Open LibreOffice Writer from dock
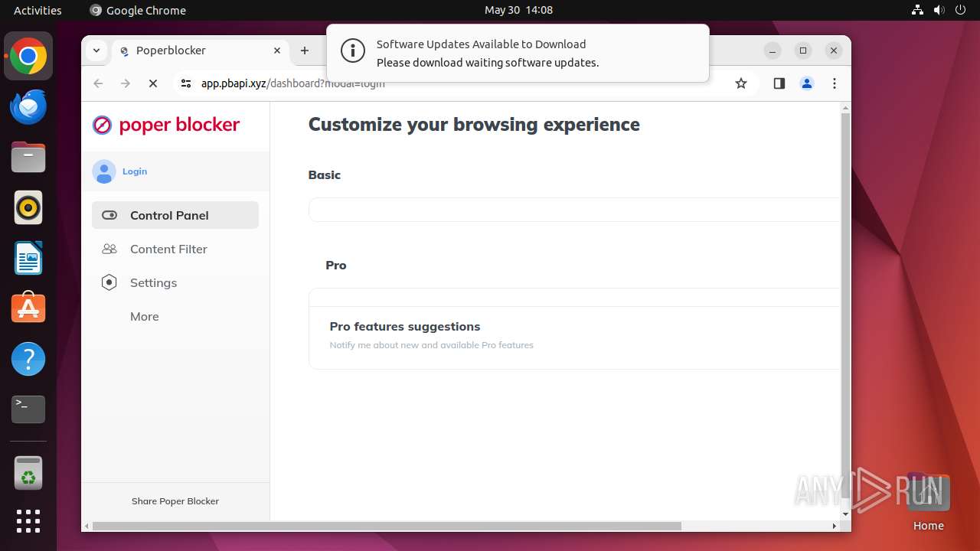 [28, 258]
